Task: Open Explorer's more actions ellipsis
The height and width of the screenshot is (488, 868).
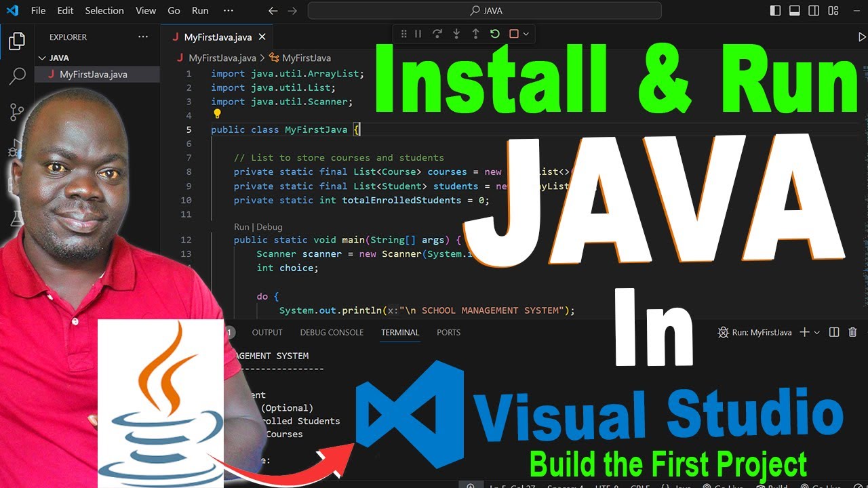Action: [x=142, y=37]
